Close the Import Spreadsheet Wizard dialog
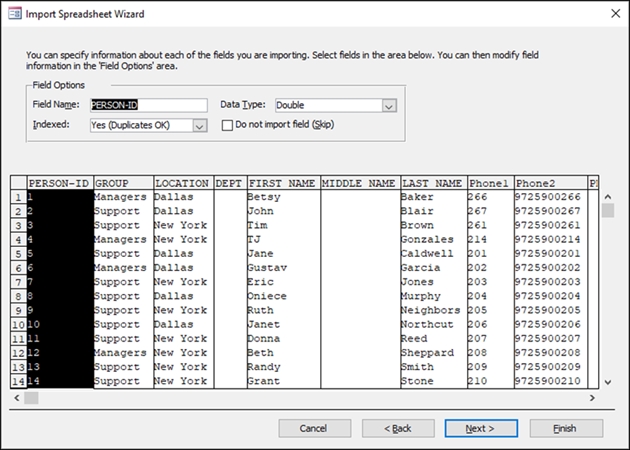Image resolution: width=630 pixels, height=450 pixels. click(x=615, y=14)
